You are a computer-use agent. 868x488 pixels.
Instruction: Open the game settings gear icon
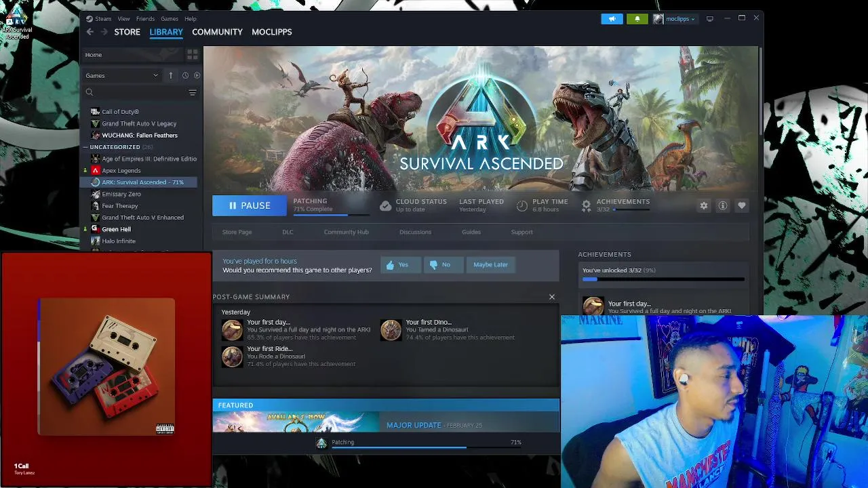point(704,205)
